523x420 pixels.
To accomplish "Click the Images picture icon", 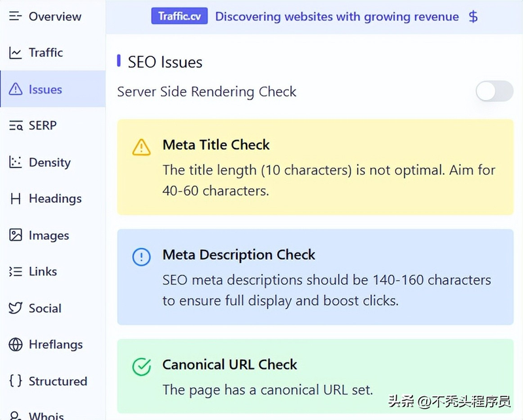I will coord(15,236).
